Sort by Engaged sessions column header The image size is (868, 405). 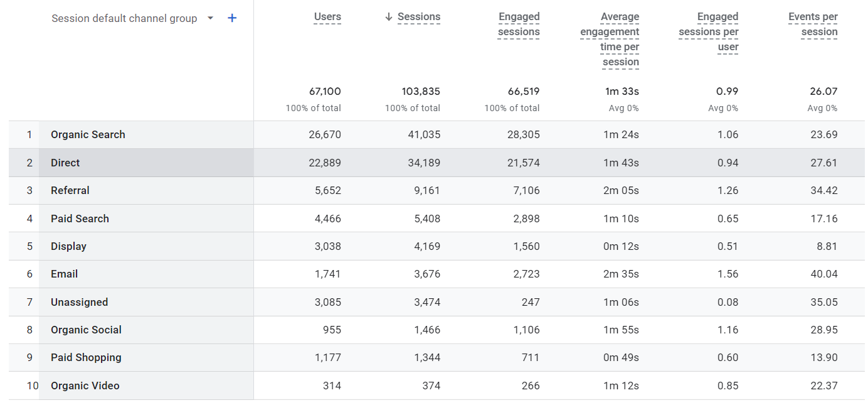[518, 24]
